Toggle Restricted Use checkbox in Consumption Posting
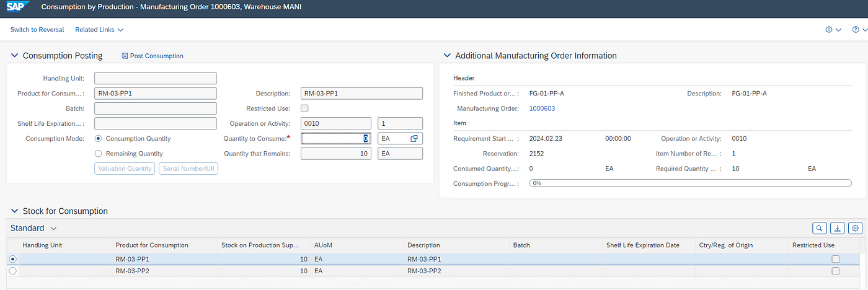868x290 pixels. pos(304,108)
